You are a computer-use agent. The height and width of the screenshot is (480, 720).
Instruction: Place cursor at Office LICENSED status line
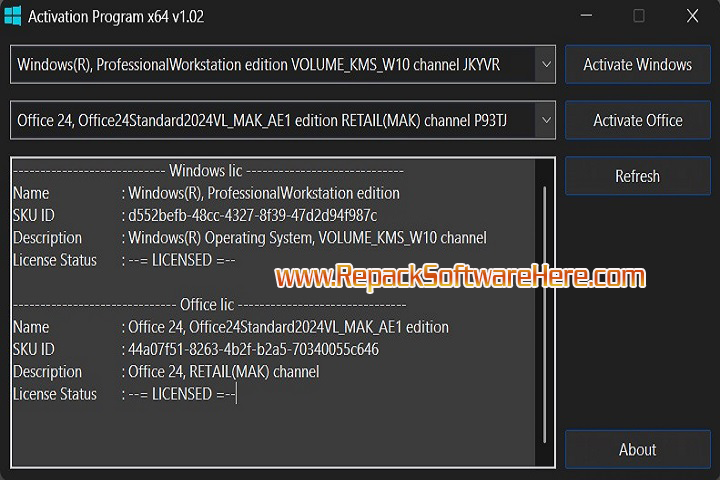point(182,394)
